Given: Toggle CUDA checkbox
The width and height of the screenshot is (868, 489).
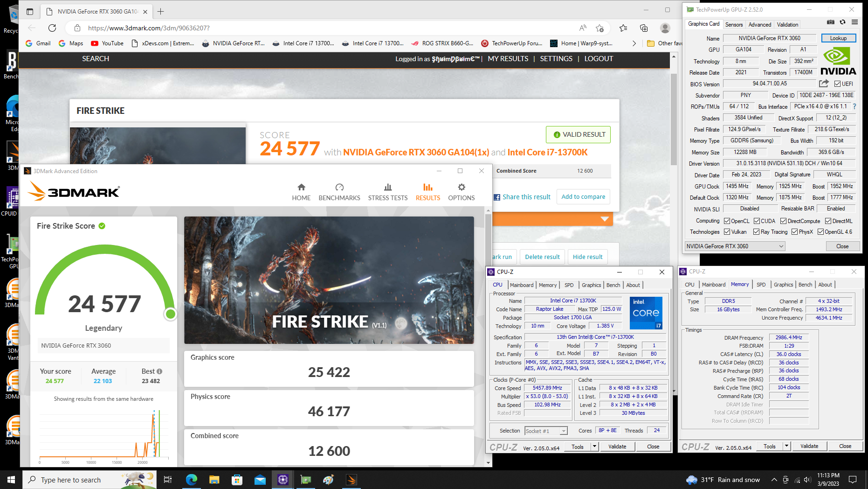Looking at the screenshot, I should tap(757, 221).
